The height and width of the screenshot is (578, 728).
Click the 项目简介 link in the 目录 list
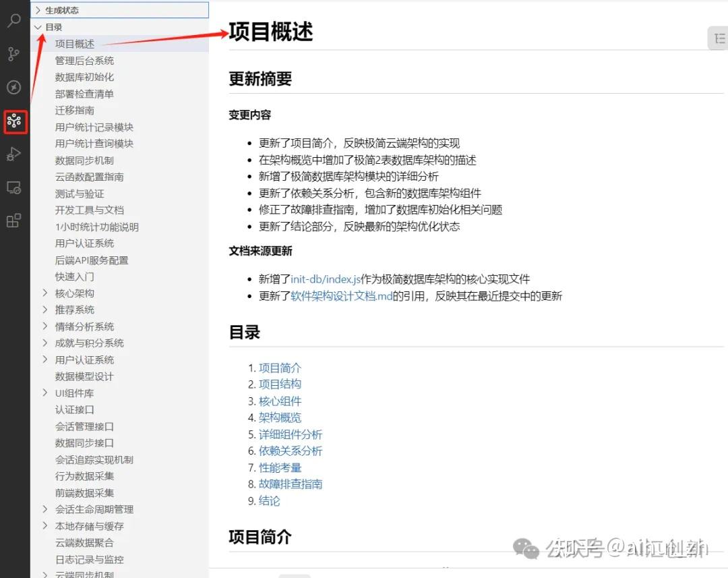[x=280, y=367]
